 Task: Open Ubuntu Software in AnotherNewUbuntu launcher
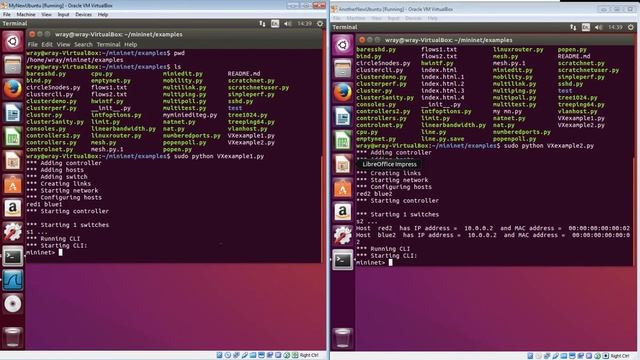pyautogui.click(x=343, y=189)
